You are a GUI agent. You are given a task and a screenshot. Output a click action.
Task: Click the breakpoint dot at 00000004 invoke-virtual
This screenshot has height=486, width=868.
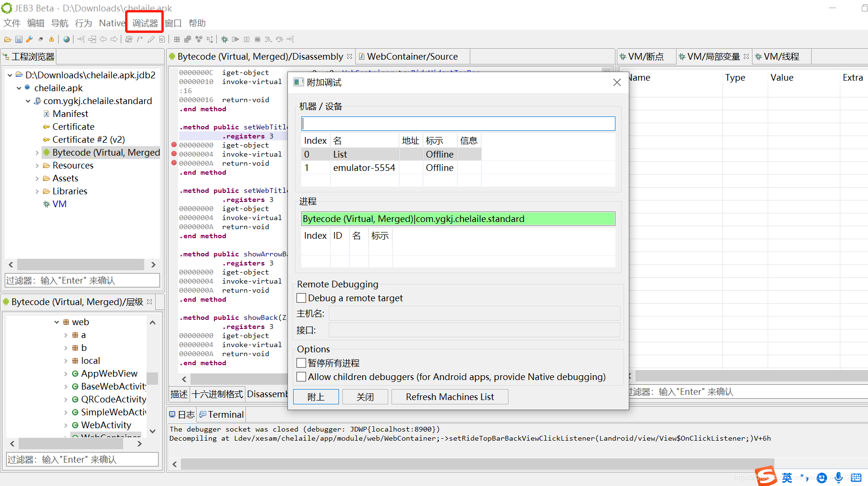174,154
